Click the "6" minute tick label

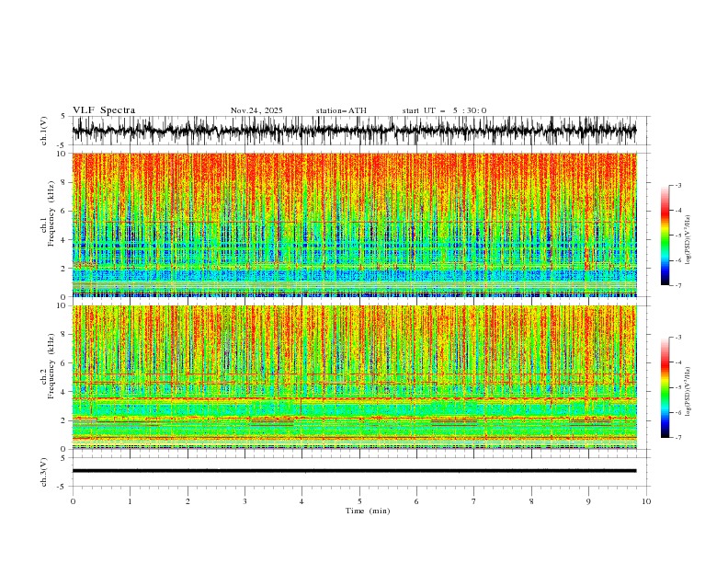(x=416, y=501)
